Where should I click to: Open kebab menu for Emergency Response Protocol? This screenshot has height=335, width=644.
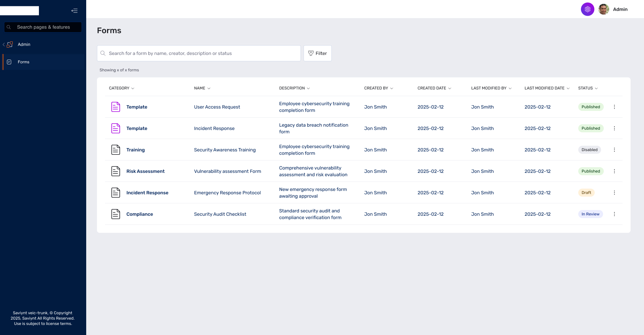614,193
